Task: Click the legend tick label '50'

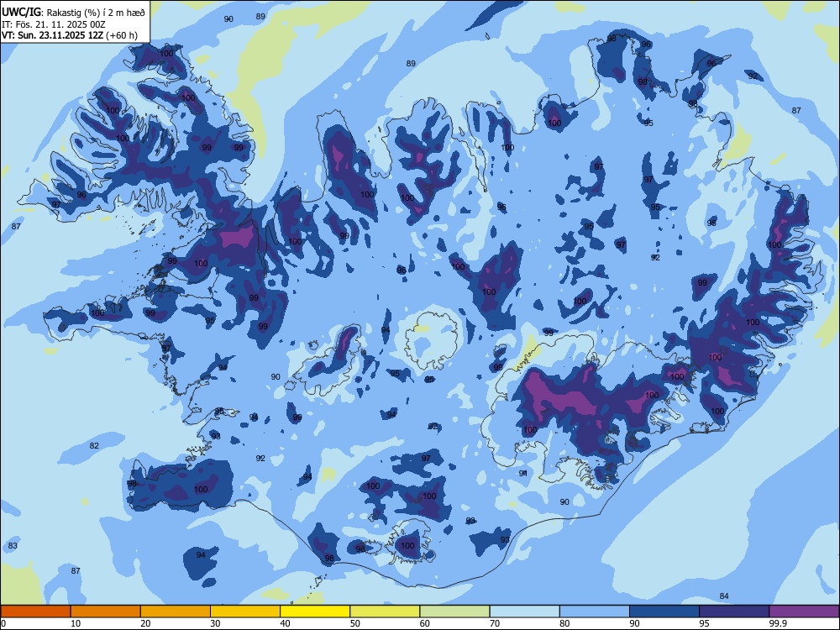Action: click(355, 623)
